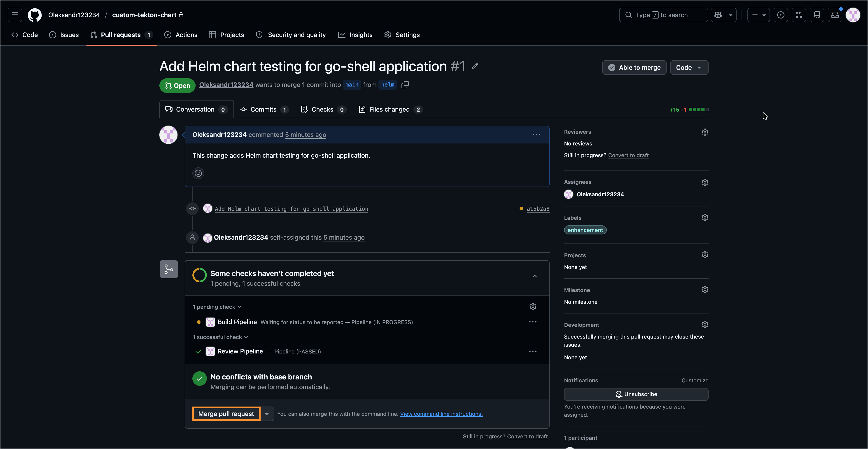
Task: Switch to the Checks tab
Action: (x=324, y=109)
